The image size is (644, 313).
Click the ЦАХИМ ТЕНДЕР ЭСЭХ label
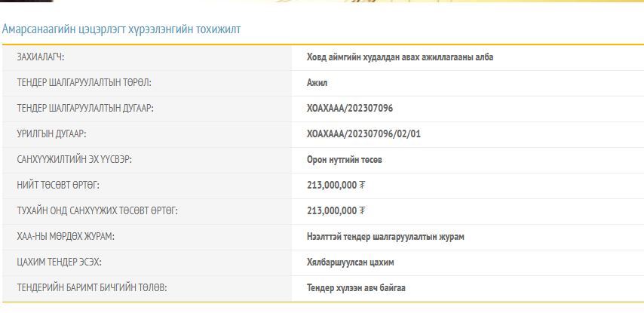click(x=59, y=262)
